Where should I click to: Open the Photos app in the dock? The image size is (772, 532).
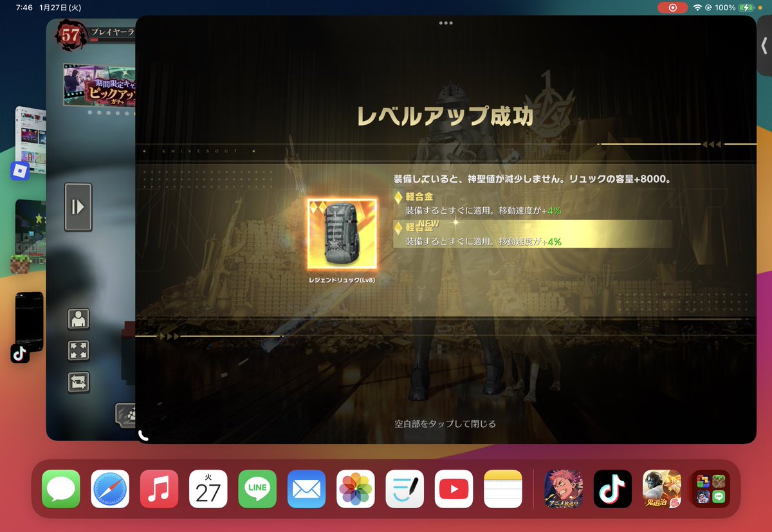(x=356, y=489)
